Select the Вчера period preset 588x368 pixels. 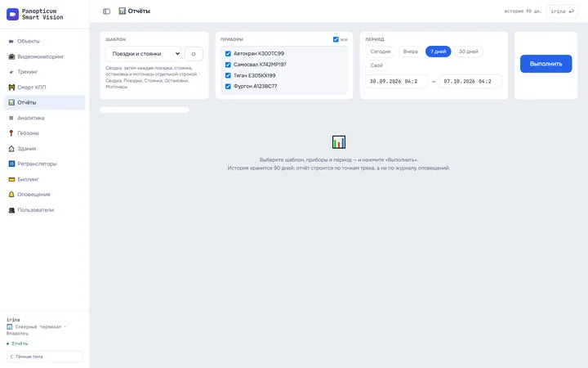410,52
